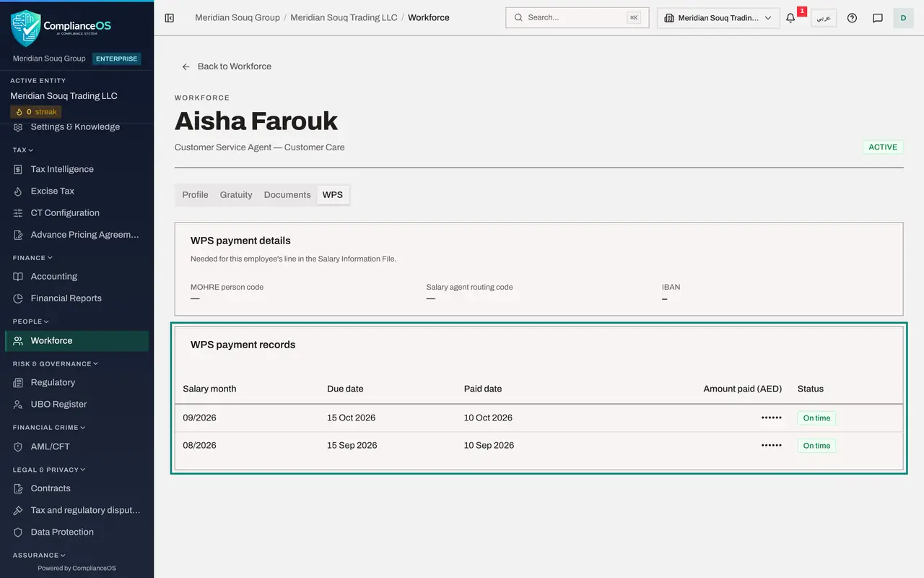924x578 pixels.
Task: Open the chat message icon
Action: pyautogui.click(x=878, y=18)
